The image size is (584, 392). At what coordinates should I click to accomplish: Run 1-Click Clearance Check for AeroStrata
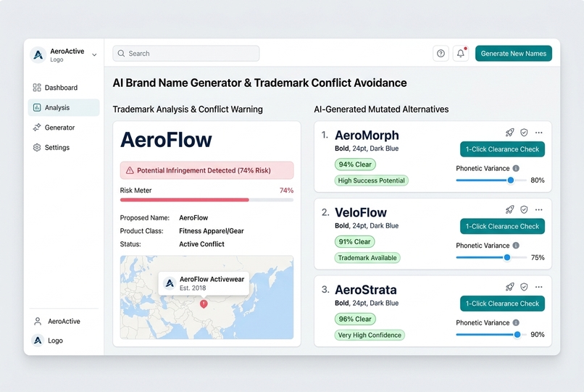coord(502,304)
